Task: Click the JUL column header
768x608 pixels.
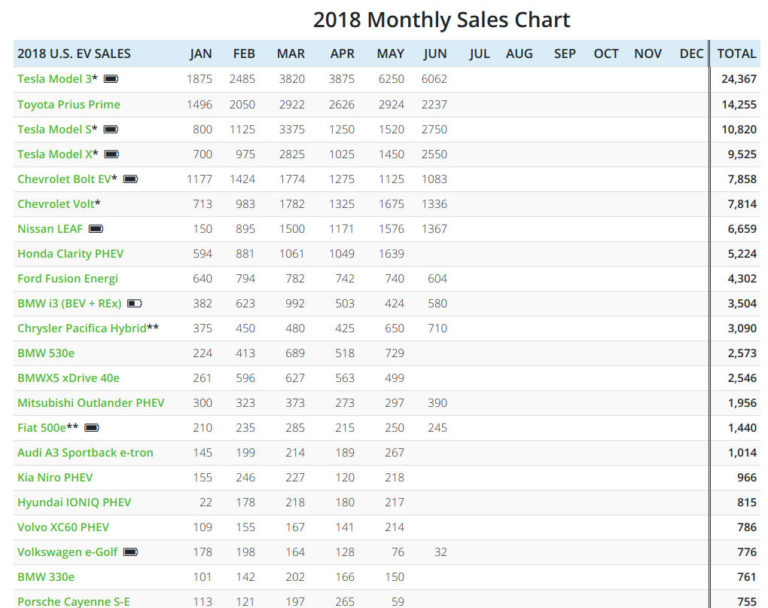Action: click(479, 54)
